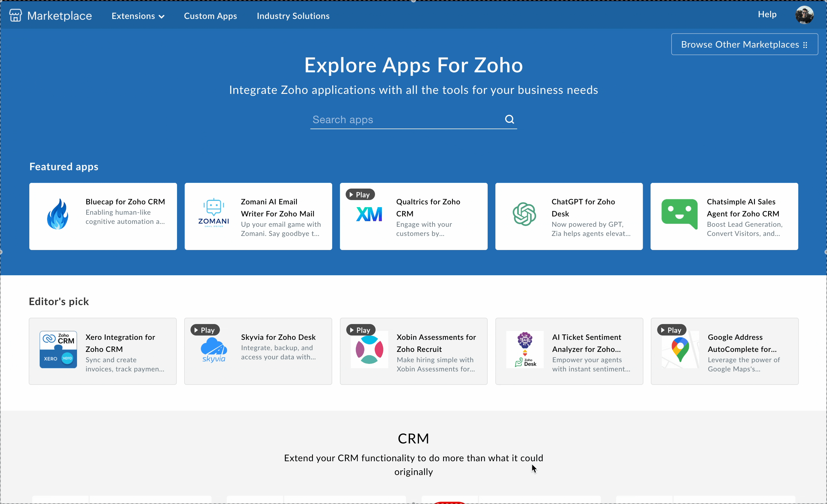Play the Skyvia for Zoho Desk video
This screenshot has width=827, height=504.
[205, 330]
